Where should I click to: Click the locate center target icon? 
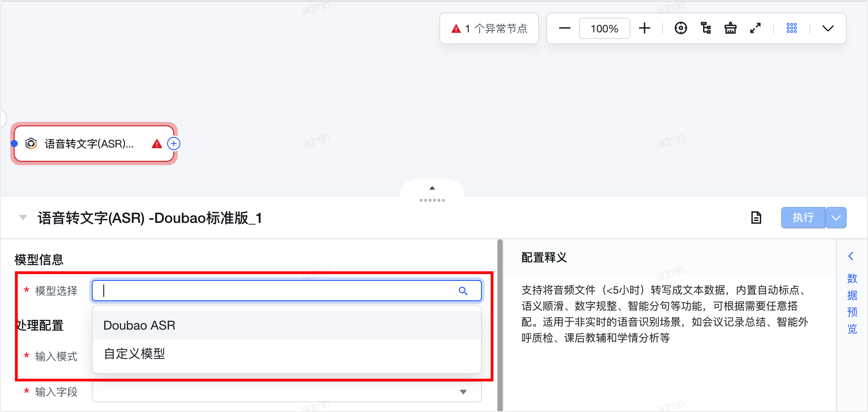click(680, 28)
